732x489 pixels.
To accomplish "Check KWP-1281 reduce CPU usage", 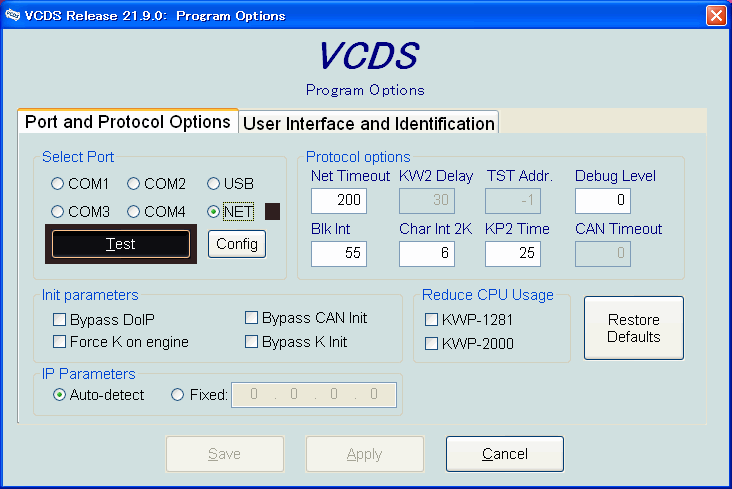I will (431, 319).
